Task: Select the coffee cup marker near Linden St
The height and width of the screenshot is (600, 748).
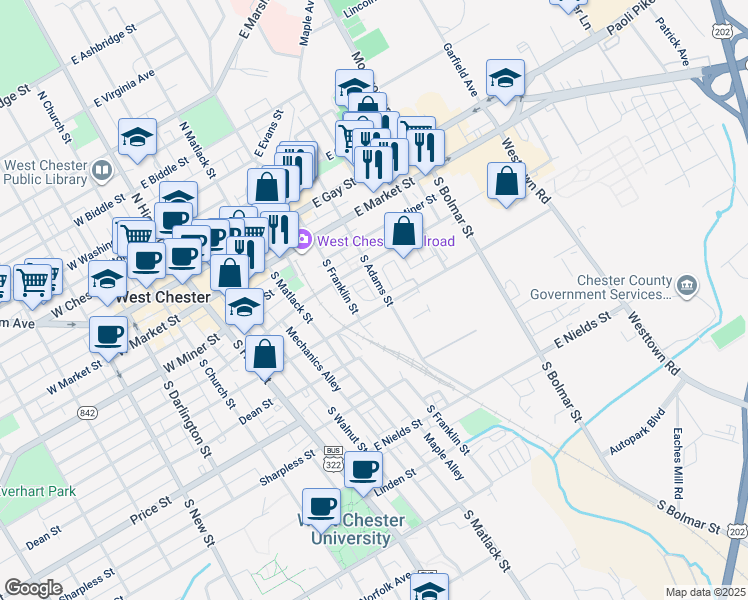Action: click(x=363, y=472)
